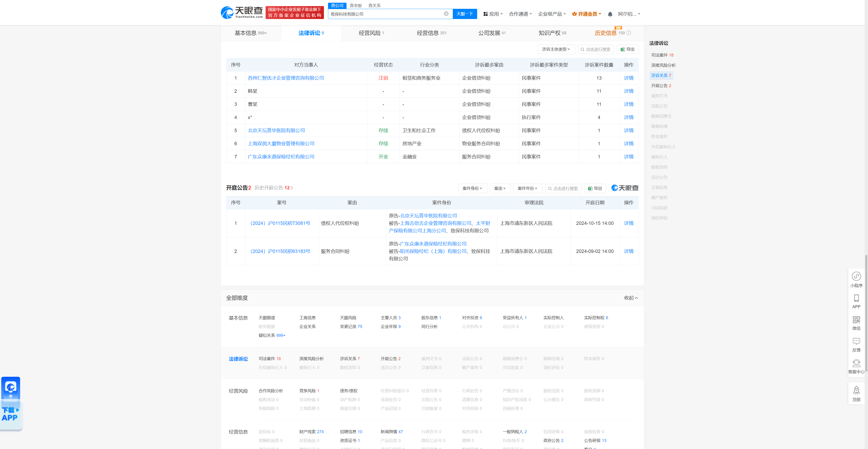Switch to 基本信息 tab
Screen dimensions: 868x449
point(251,33)
